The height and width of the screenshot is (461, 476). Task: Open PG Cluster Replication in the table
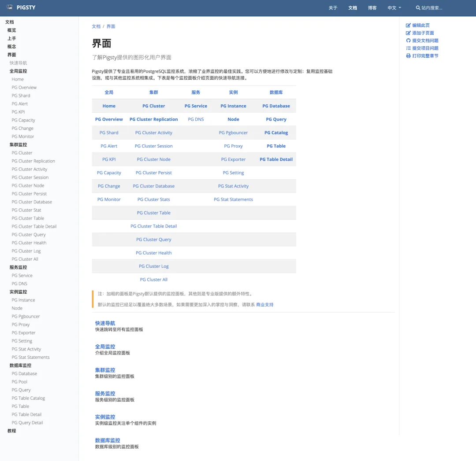154,119
